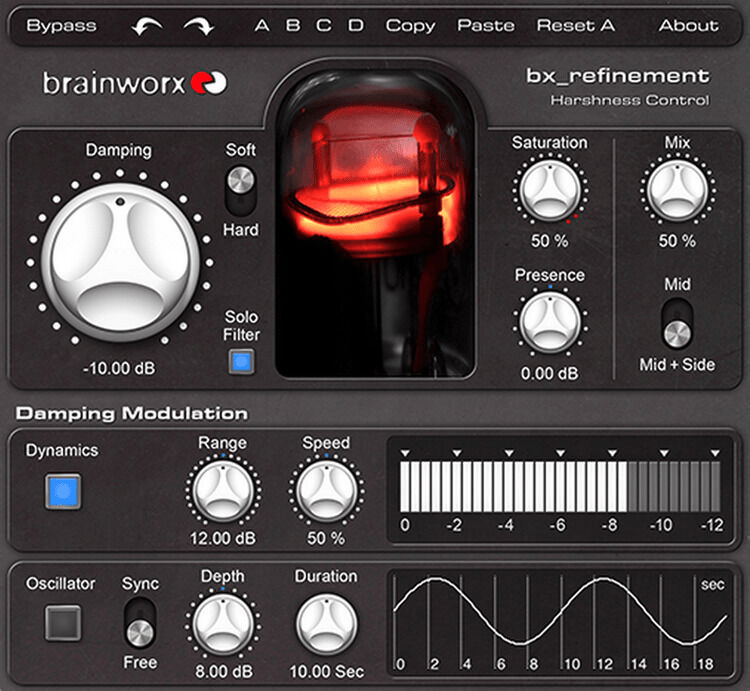The width and height of the screenshot is (750, 691).
Task: Click the Damping Modulation heading
Action: click(132, 414)
